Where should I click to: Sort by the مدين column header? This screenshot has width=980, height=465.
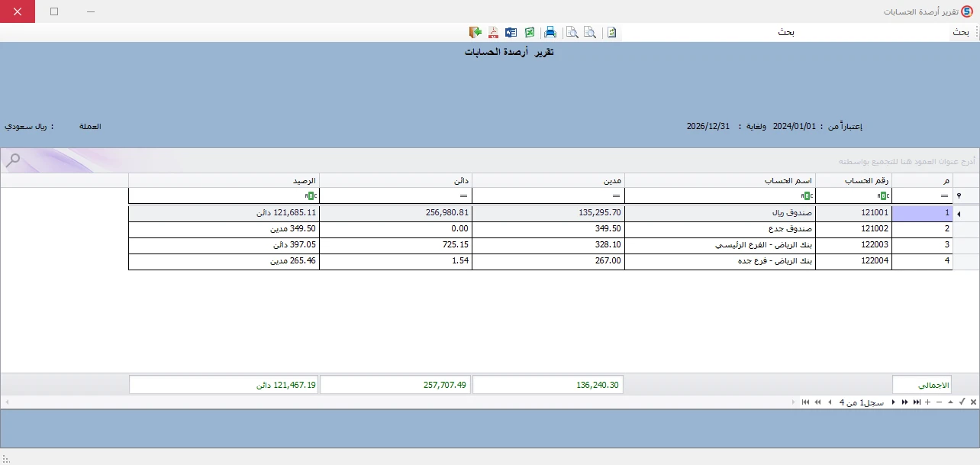pos(548,180)
